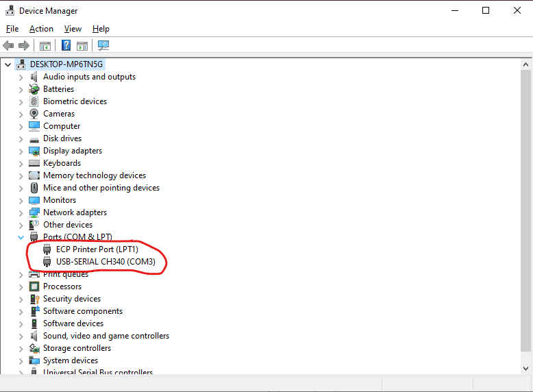
Task: Collapse the Ports (COM & LPT) node
Action: [x=21, y=237]
